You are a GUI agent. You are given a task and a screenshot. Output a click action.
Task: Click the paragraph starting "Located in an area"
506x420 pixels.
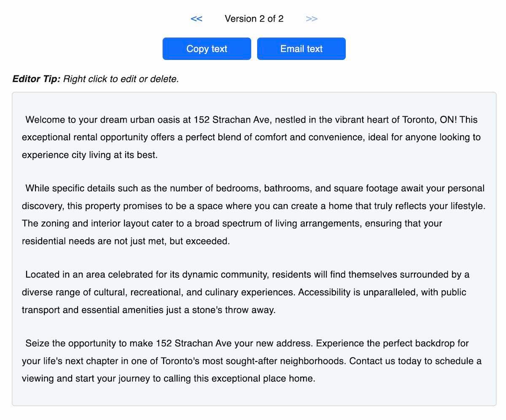coord(245,292)
